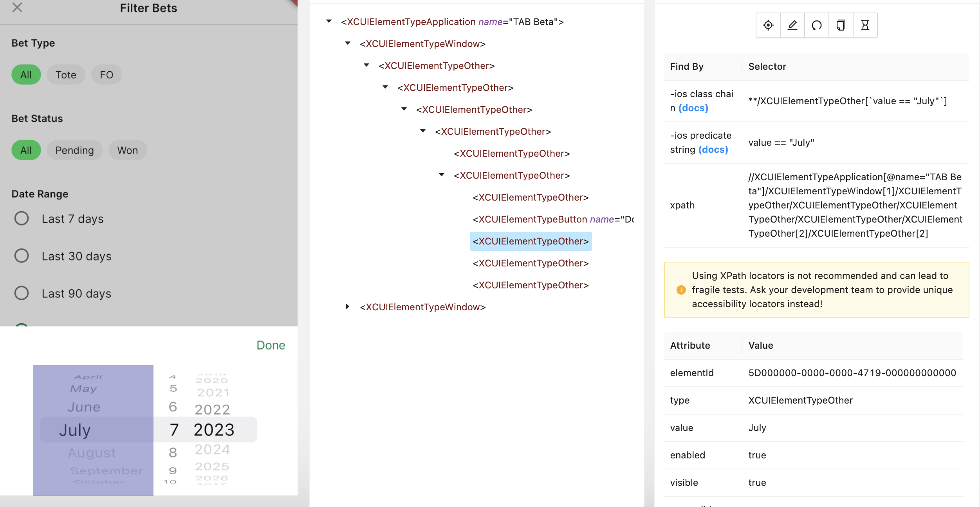Expand the second collapsed XCUIElementTypeWindow node

(347, 307)
